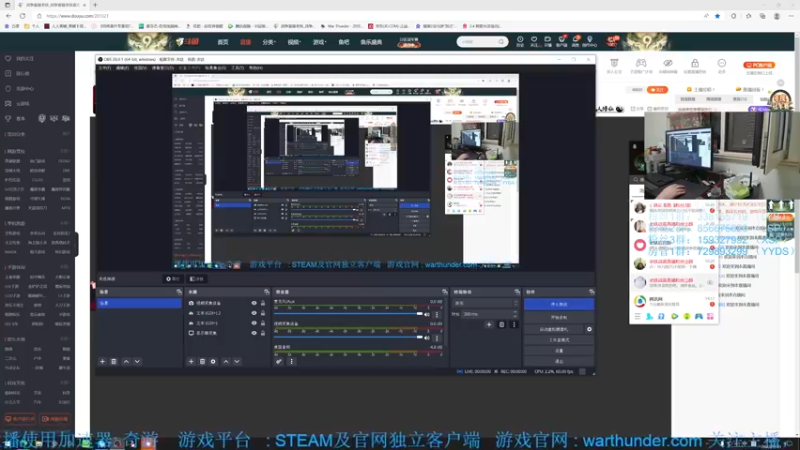Click Douyu logo in site header

[x=188, y=42]
